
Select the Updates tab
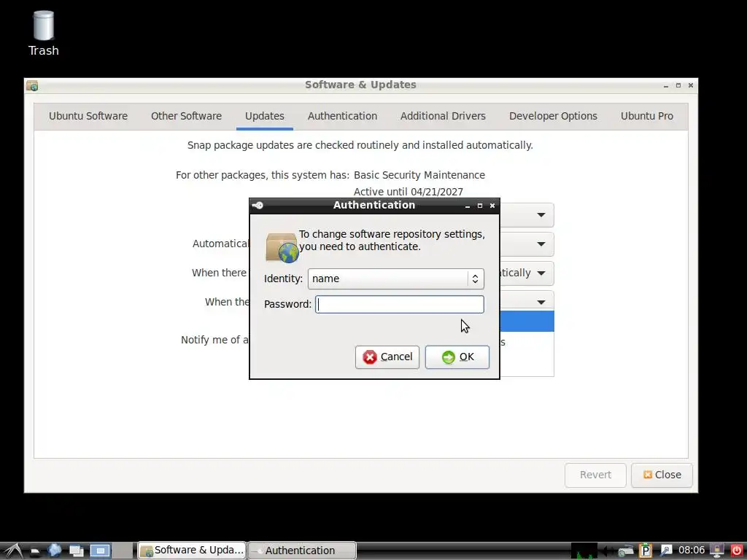click(x=264, y=116)
